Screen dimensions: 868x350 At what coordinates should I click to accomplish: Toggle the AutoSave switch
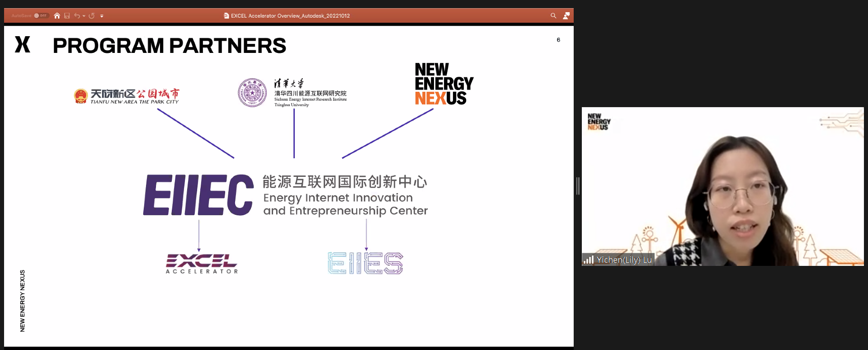pos(41,16)
